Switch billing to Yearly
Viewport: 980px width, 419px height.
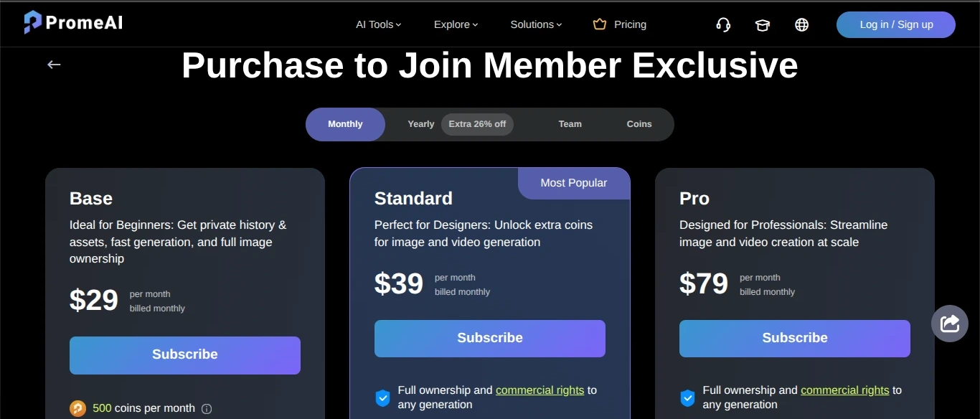click(421, 124)
